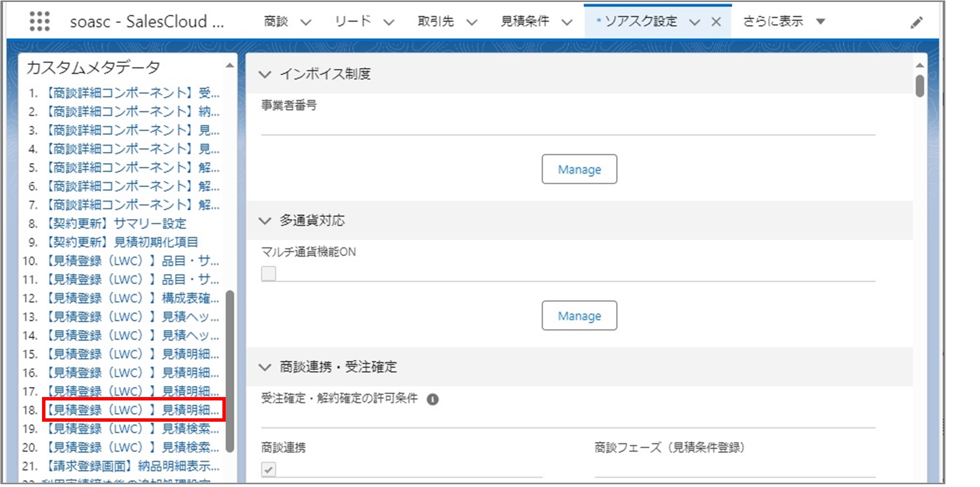The height and width of the screenshot is (487, 980).
Task: Open item 19 【見積登録（LWC）】見積検索…
Action: 132,428
